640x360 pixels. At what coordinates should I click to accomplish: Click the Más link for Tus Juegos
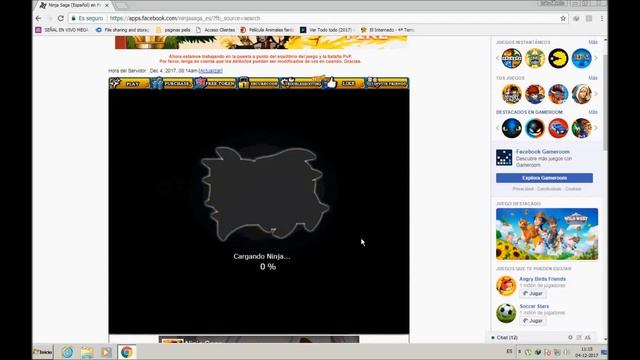[x=593, y=78]
